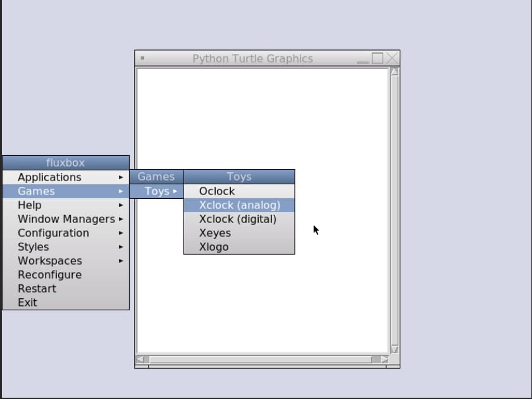Viewport: 532px width, 399px height.
Task: Click the up arrow of the Turtle vertical scrollbar
Action: point(395,72)
